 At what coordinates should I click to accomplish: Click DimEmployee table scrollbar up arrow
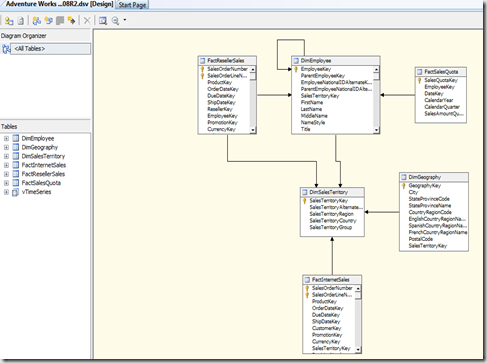[376, 69]
